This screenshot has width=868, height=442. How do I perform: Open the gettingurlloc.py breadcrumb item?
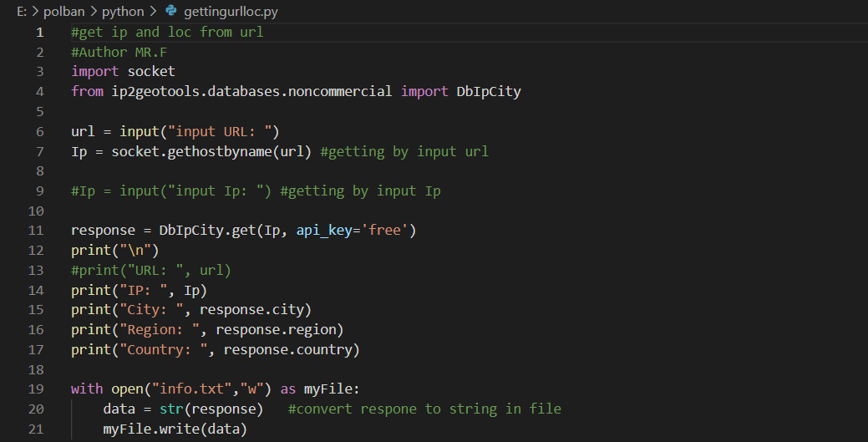(231, 11)
